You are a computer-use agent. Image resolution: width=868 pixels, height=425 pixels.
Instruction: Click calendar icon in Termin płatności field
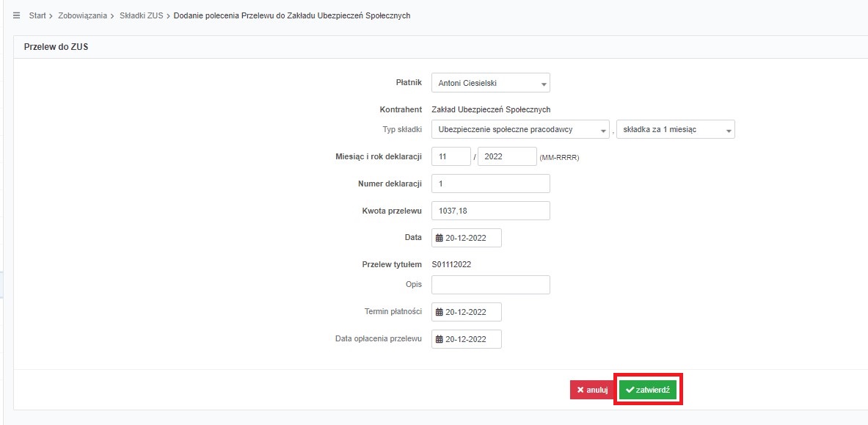point(440,312)
